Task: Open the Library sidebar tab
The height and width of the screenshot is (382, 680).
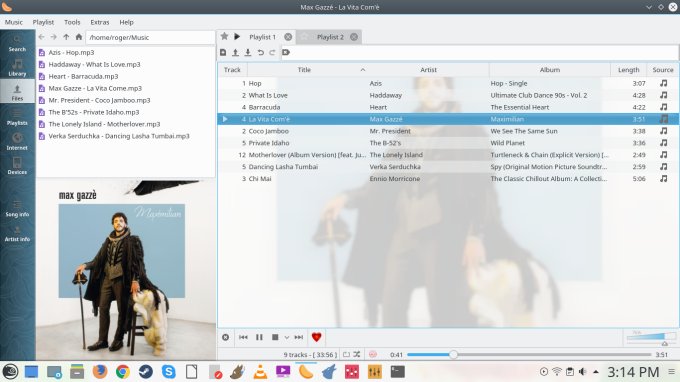Action: pos(17,68)
